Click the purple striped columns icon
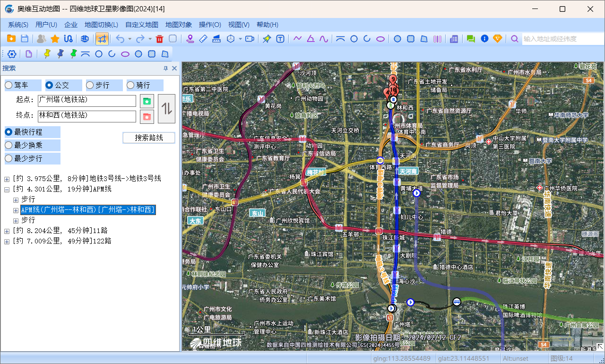The width and height of the screenshot is (605, 364). point(438,39)
